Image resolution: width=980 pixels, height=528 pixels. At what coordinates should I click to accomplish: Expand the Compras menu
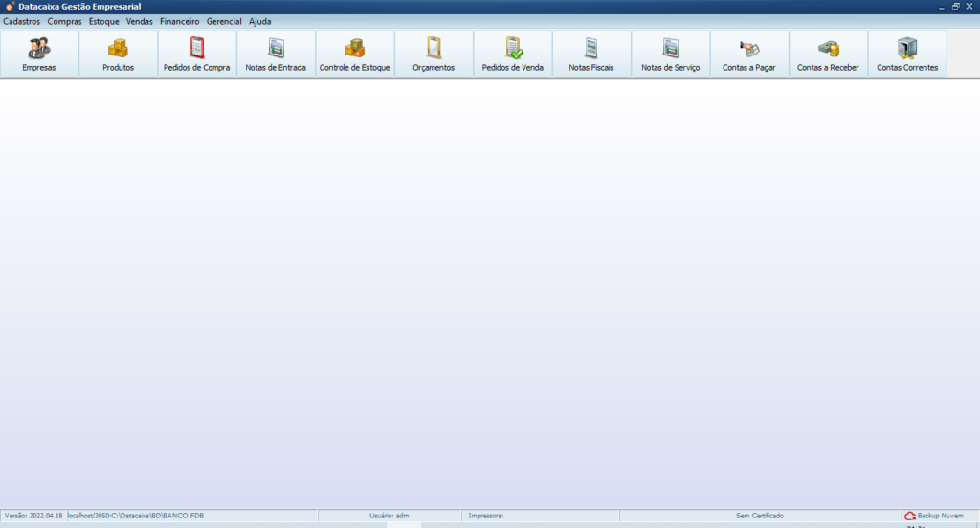coord(65,21)
